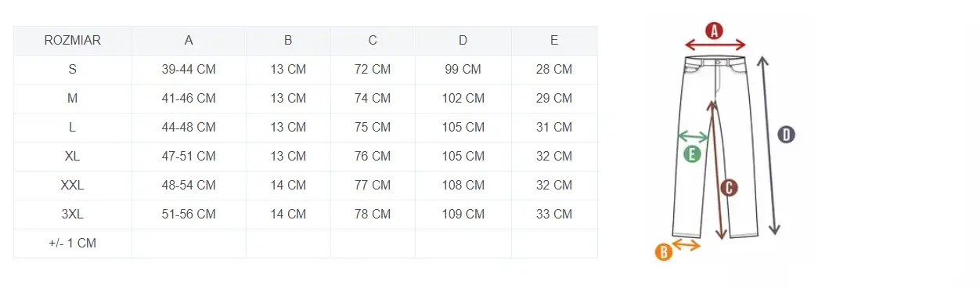Click the size S row label
This screenshot has height=296, width=980.
[x=73, y=70]
